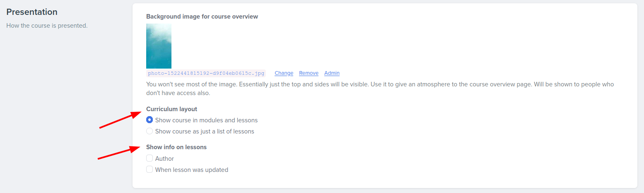Click the 'Show course in modules and lessons' label
Image resolution: width=644 pixels, height=193 pixels.
[x=206, y=120]
